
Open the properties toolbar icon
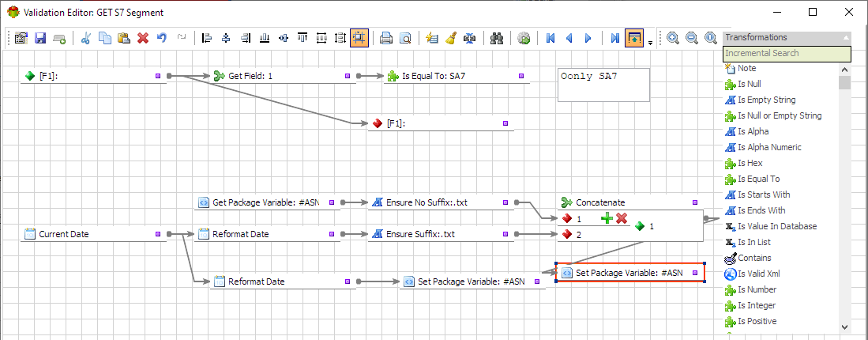tap(21, 38)
